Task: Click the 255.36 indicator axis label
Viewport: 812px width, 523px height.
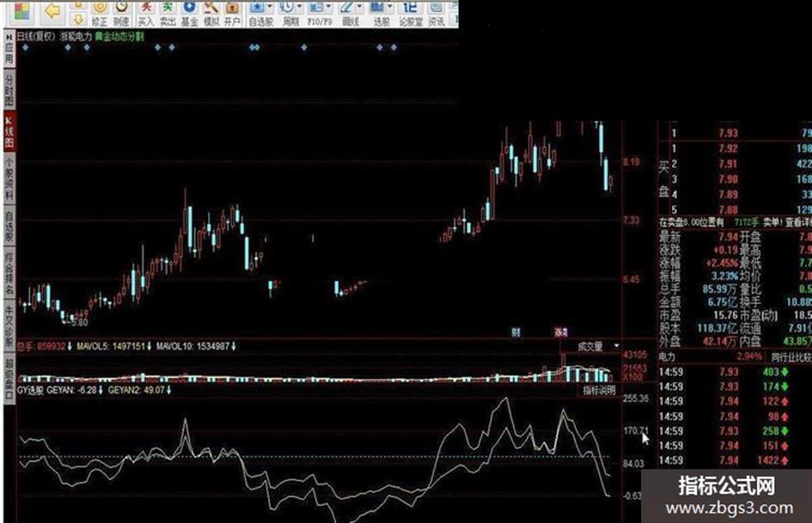Action: [x=635, y=398]
